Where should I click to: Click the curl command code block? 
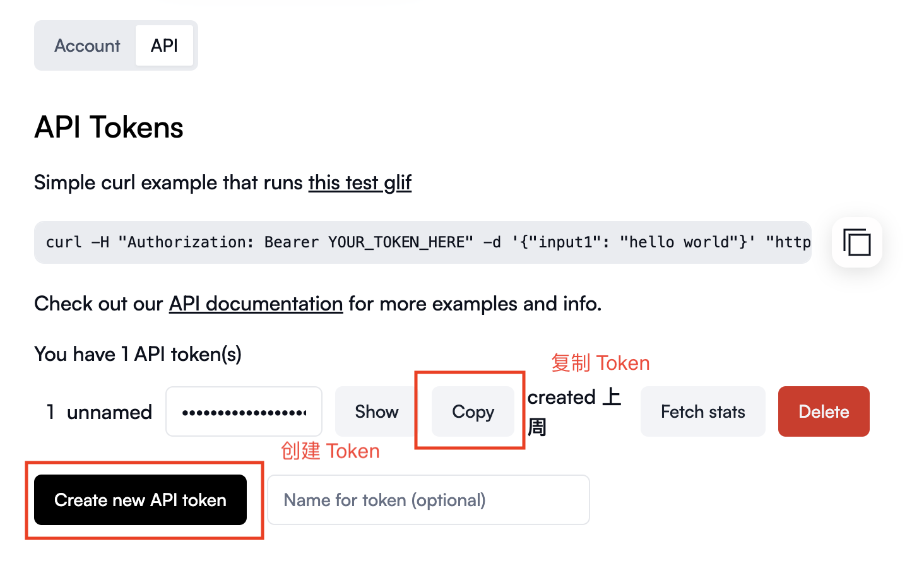click(x=423, y=242)
